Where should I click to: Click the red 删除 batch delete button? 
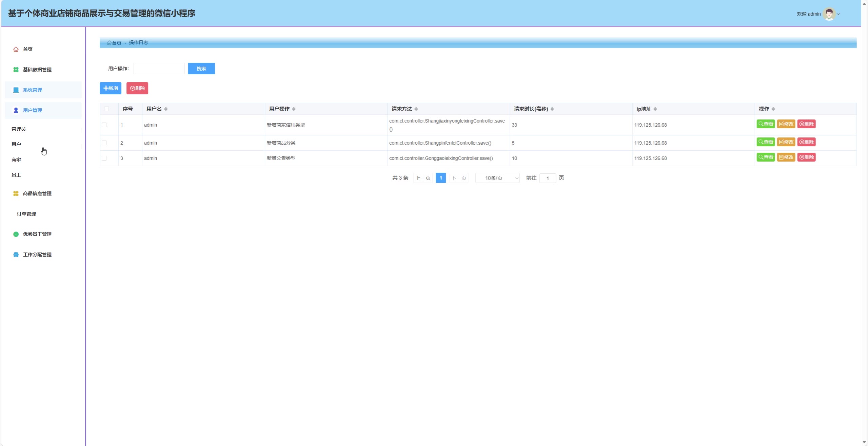tap(137, 88)
